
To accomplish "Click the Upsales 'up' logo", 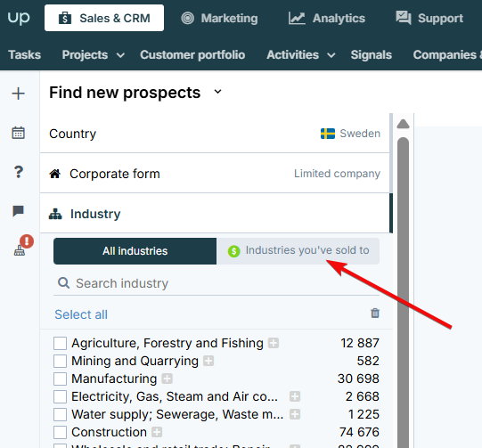I will point(19,18).
